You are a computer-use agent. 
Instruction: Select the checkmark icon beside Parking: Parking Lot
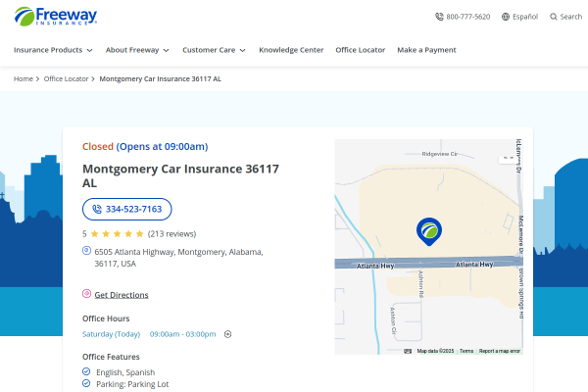[x=86, y=383]
